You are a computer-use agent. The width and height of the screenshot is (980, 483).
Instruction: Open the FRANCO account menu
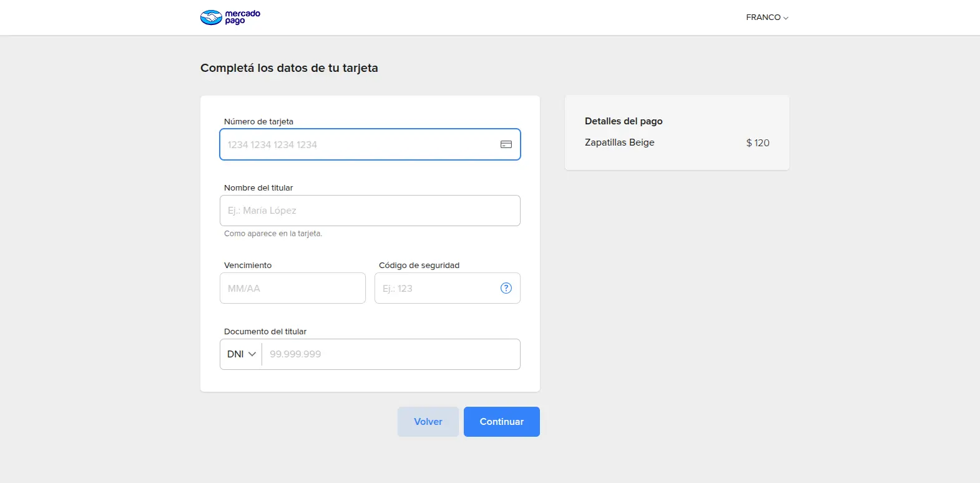[767, 17]
